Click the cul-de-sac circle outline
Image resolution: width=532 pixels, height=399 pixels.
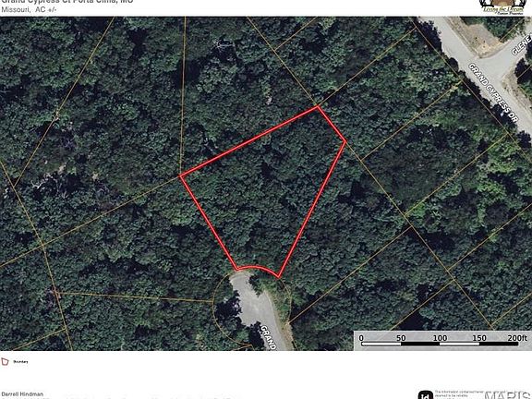click(252, 306)
